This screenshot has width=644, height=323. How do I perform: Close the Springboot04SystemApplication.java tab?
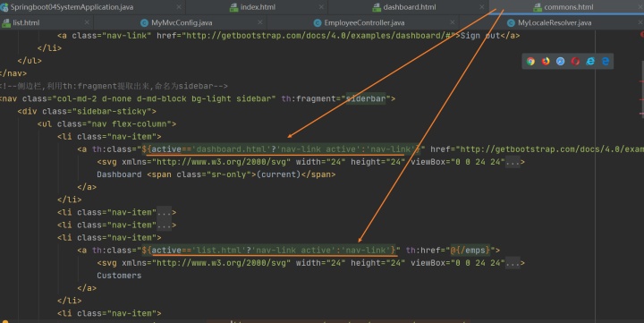point(179,7)
